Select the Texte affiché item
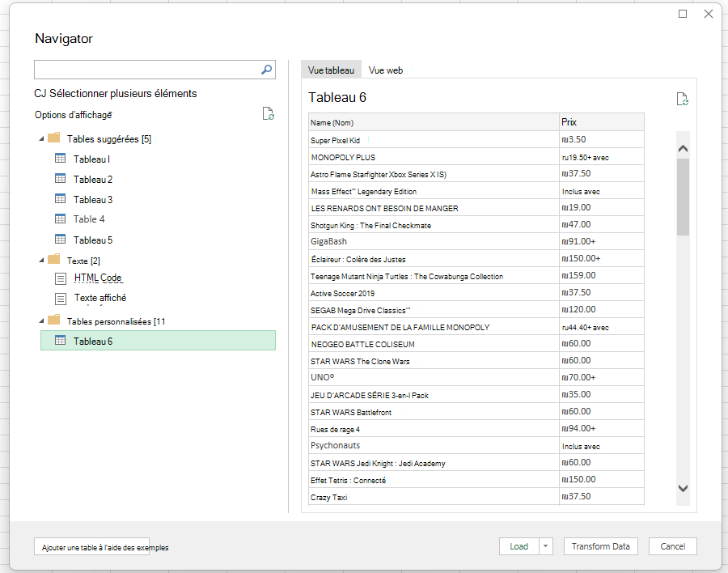The width and height of the screenshot is (728, 573). click(100, 298)
